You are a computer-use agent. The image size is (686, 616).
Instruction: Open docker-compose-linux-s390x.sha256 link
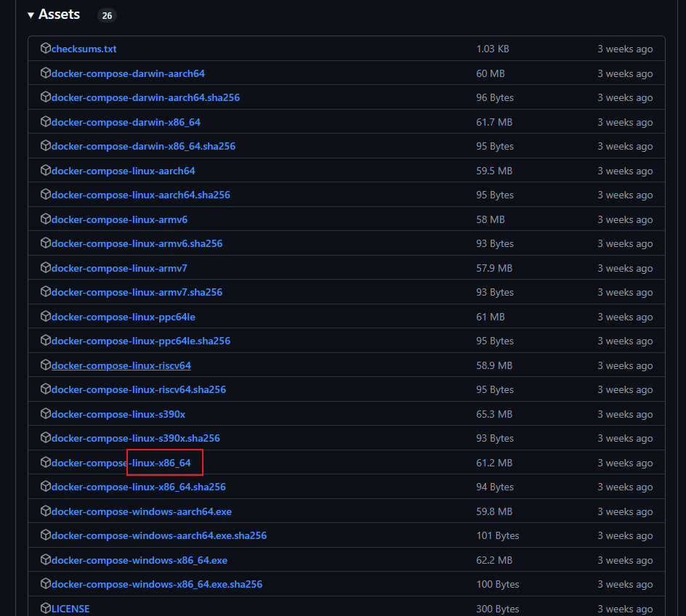click(136, 438)
